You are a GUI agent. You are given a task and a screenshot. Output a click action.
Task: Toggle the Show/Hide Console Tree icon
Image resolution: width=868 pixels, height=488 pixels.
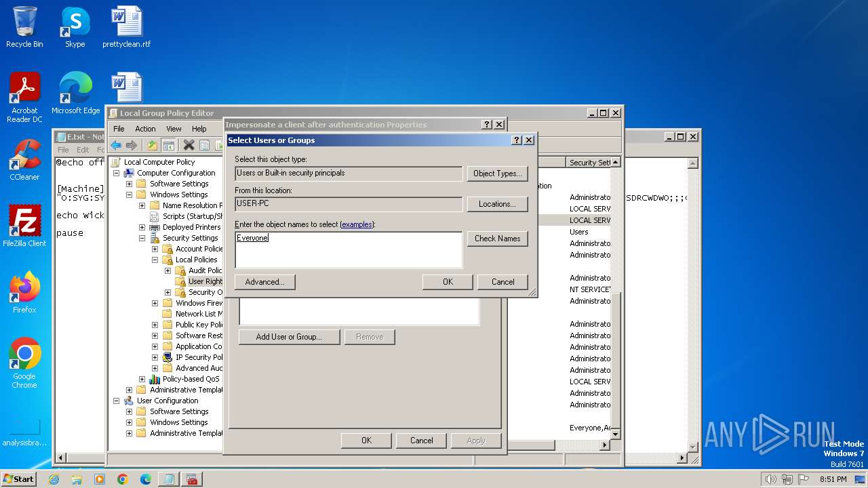[169, 145]
